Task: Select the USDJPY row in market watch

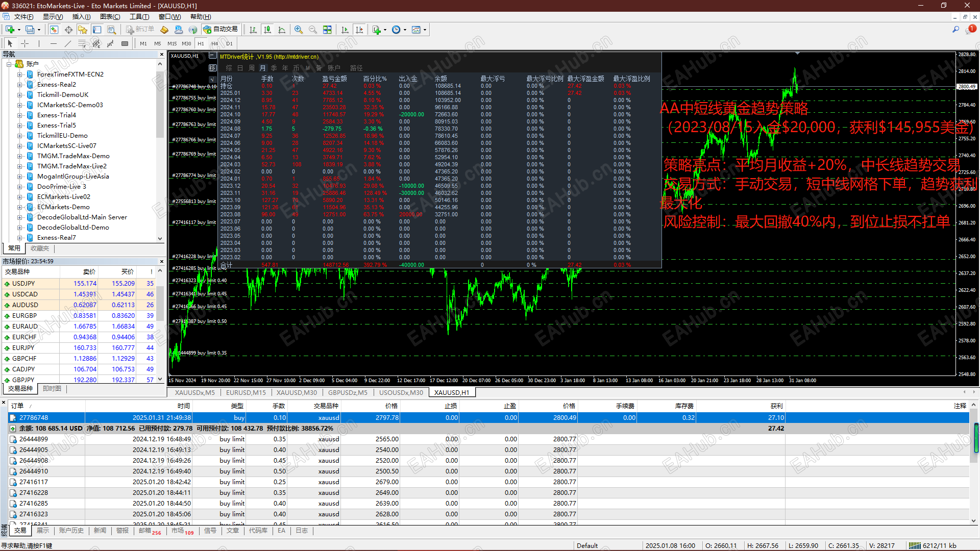Action: pos(24,284)
